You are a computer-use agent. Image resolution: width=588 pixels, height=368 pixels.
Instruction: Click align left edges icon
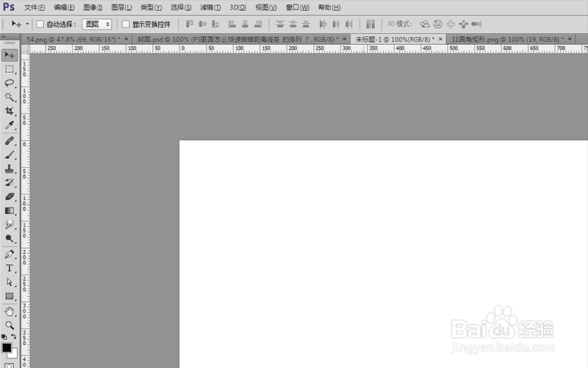(x=232, y=24)
